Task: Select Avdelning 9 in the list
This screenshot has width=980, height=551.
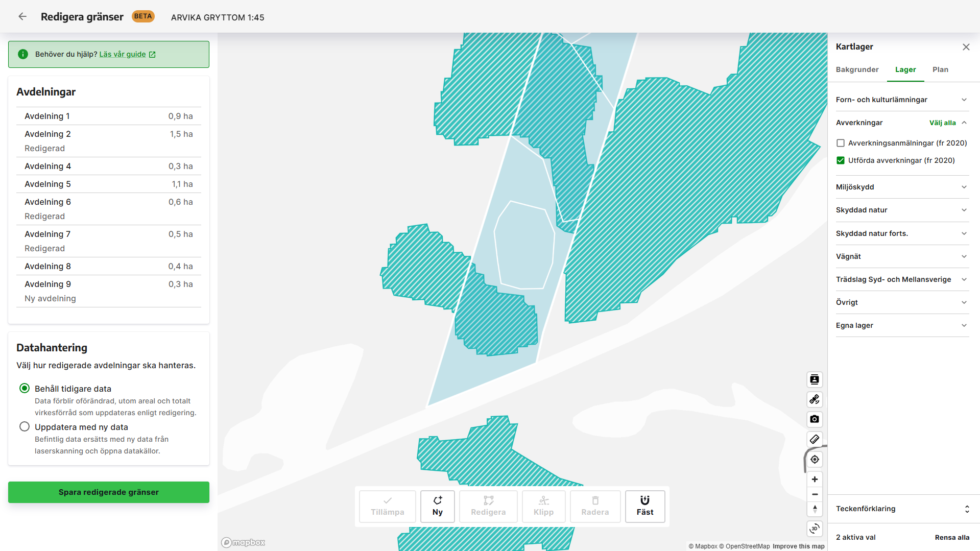Action: 109,291
